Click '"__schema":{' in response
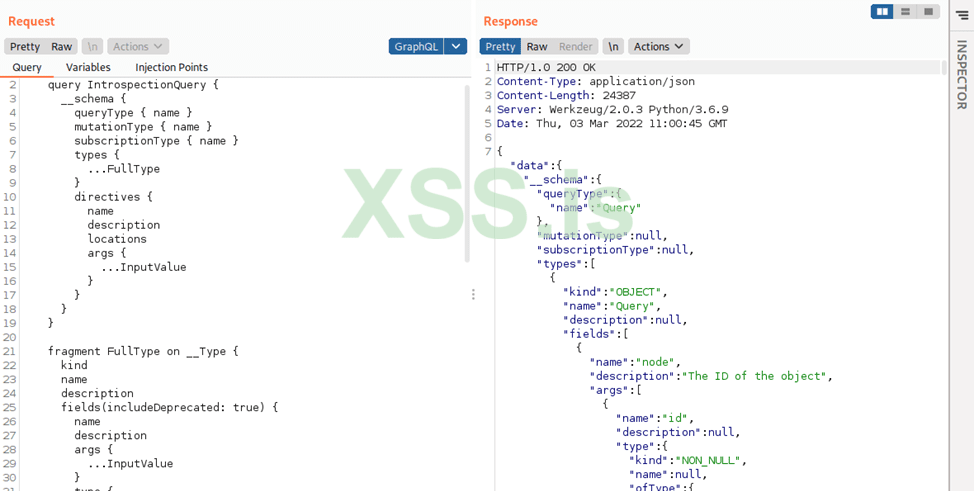This screenshot has width=974, height=491. pos(562,180)
